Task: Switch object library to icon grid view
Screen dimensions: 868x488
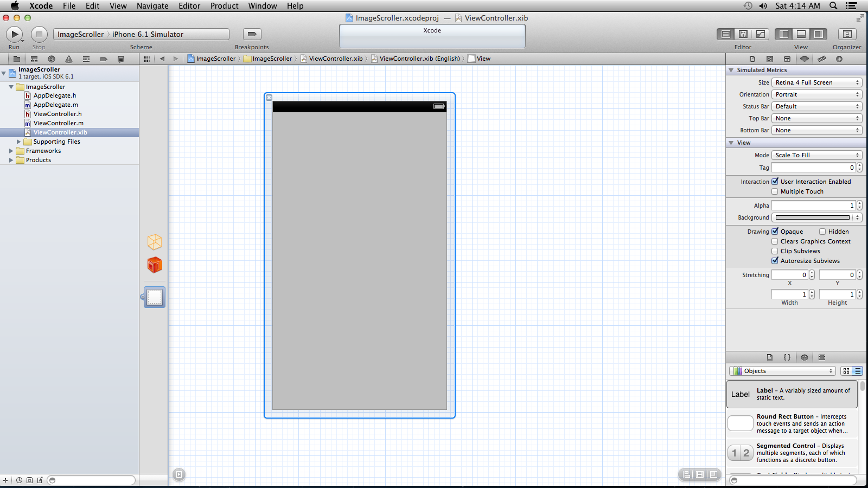Action: point(846,371)
